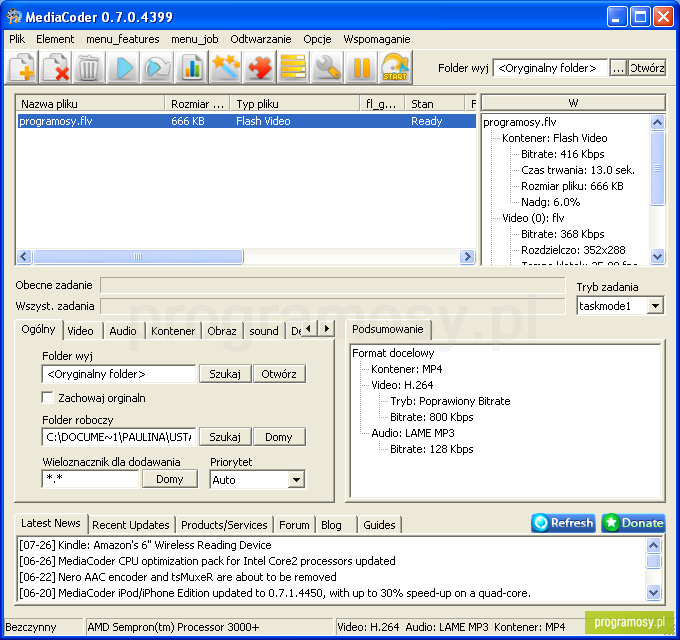Screen dimensions: 680x640
Task: Toggle the Zachowaj orginaln checkbox
Action: point(47,398)
